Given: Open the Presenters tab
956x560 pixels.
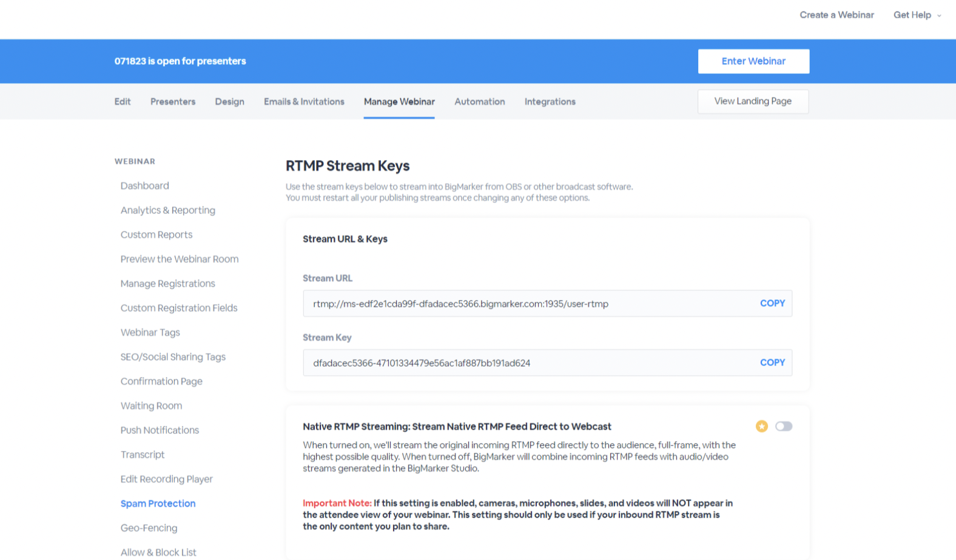Looking at the screenshot, I should click(173, 102).
